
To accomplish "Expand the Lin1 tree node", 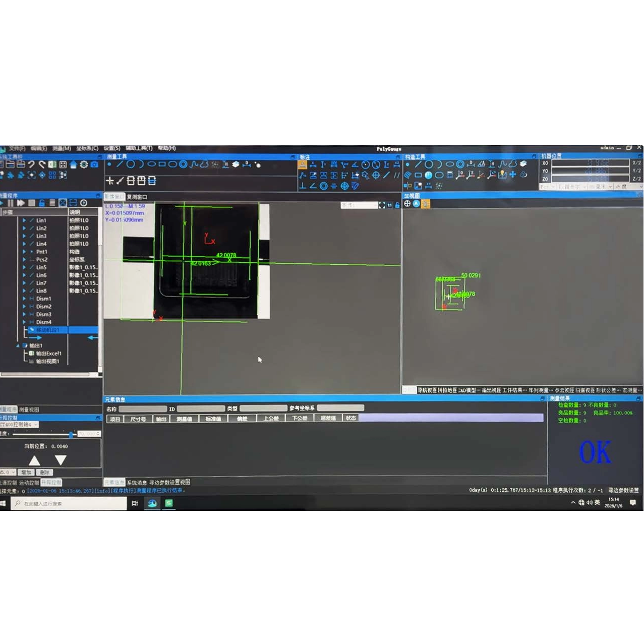I will 24,220.
